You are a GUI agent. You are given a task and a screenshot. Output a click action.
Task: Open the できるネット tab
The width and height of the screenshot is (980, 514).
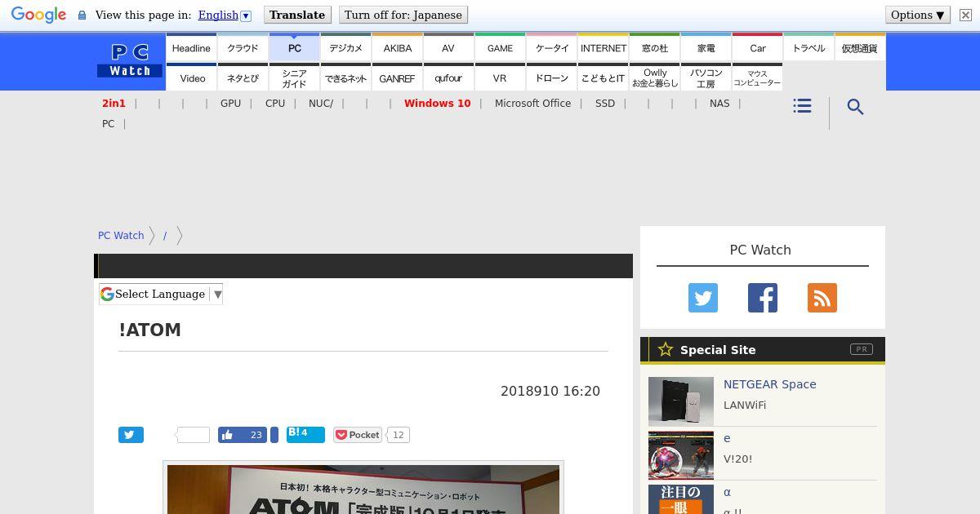pyautogui.click(x=345, y=78)
